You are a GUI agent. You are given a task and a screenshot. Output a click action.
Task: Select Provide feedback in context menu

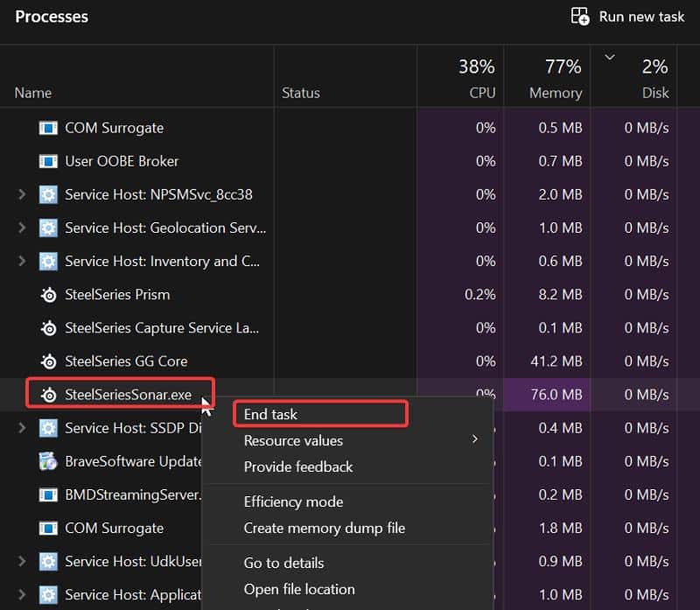pos(298,466)
